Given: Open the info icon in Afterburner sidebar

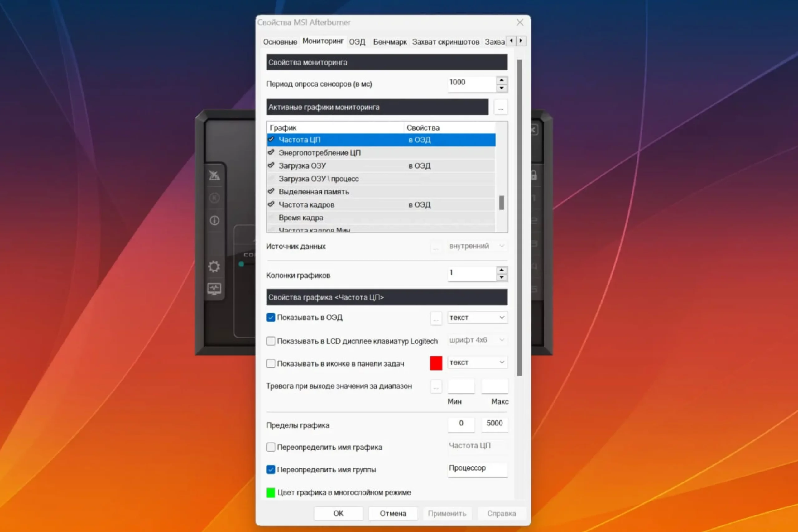Looking at the screenshot, I should [214, 221].
